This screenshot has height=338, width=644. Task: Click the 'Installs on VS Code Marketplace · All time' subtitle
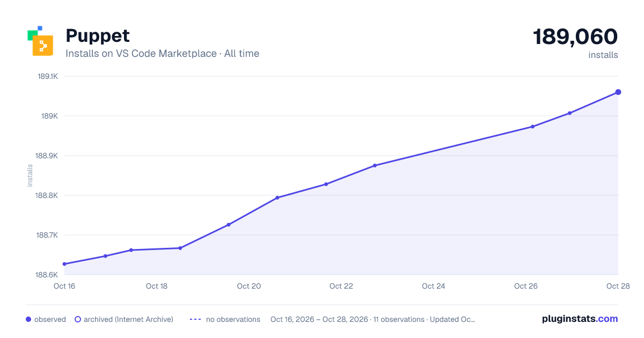click(x=162, y=54)
